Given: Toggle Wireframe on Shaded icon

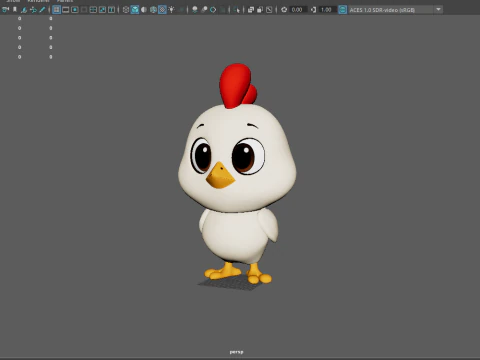Looking at the screenshot, I should pyautogui.click(x=153, y=10).
